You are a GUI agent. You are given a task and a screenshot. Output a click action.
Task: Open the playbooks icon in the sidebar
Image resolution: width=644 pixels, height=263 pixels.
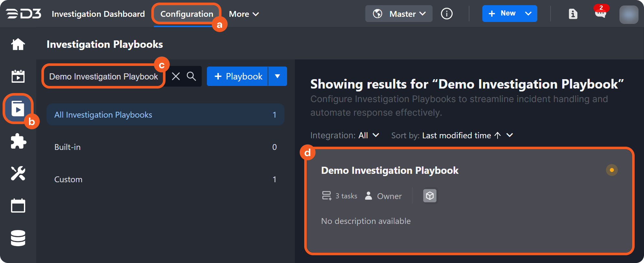tap(18, 109)
